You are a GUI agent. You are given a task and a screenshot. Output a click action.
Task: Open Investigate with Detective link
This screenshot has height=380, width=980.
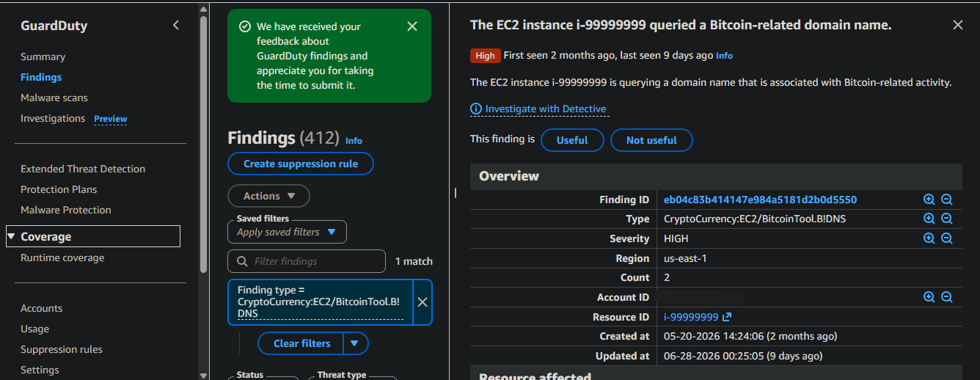(x=546, y=109)
